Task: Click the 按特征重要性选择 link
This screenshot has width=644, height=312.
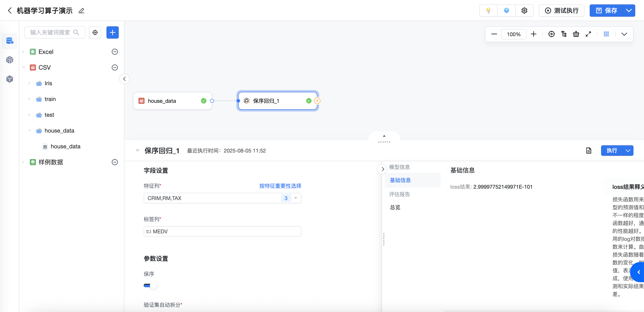Action: [280, 186]
